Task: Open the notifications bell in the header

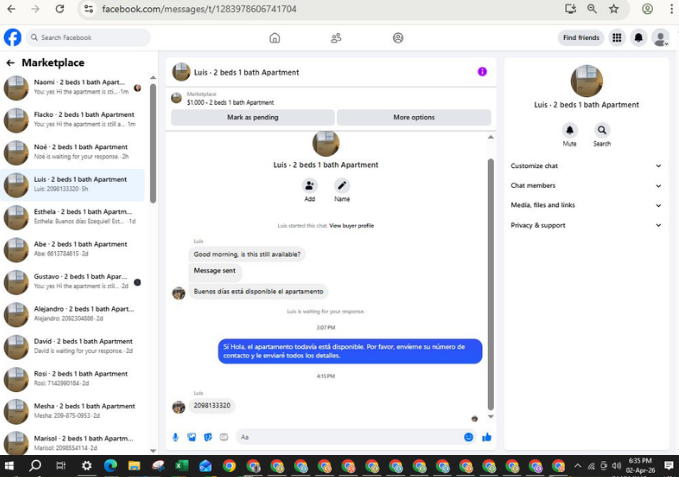Action: [x=638, y=38]
